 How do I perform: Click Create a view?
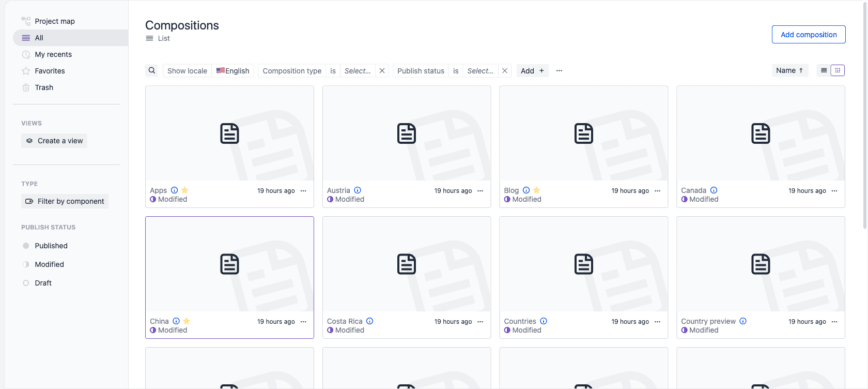click(54, 141)
